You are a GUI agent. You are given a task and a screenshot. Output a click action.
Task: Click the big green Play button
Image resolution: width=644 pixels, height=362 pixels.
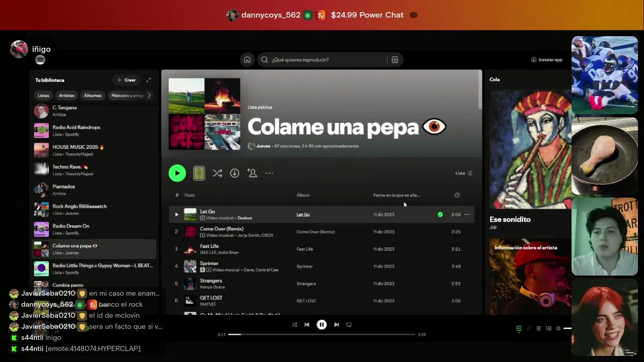tap(177, 173)
